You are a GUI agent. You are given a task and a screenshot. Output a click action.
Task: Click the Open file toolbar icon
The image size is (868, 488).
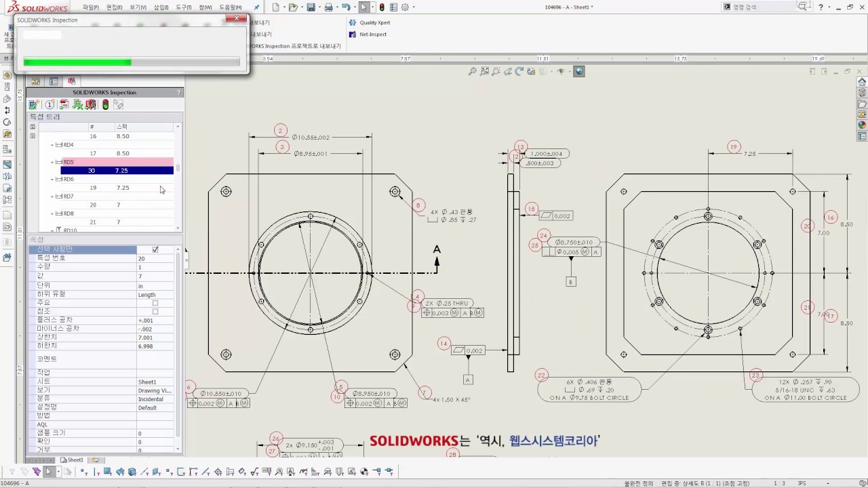tap(292, 7)
